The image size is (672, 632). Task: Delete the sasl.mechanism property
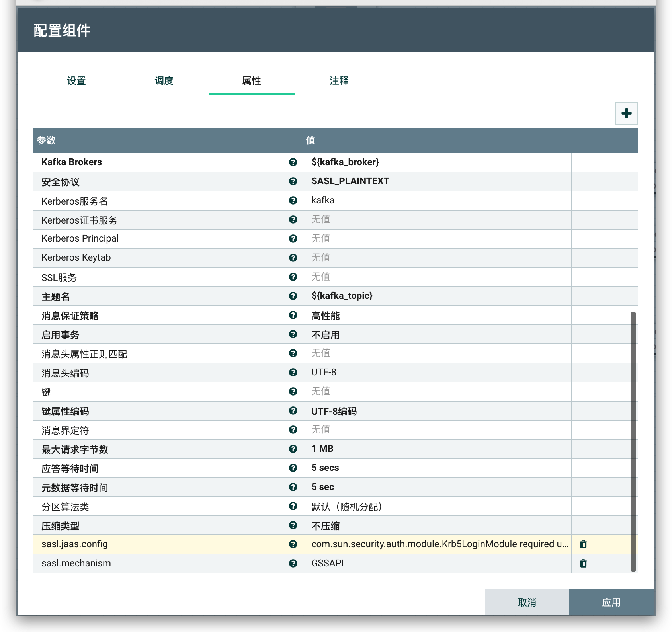click(x=583, y=563)
